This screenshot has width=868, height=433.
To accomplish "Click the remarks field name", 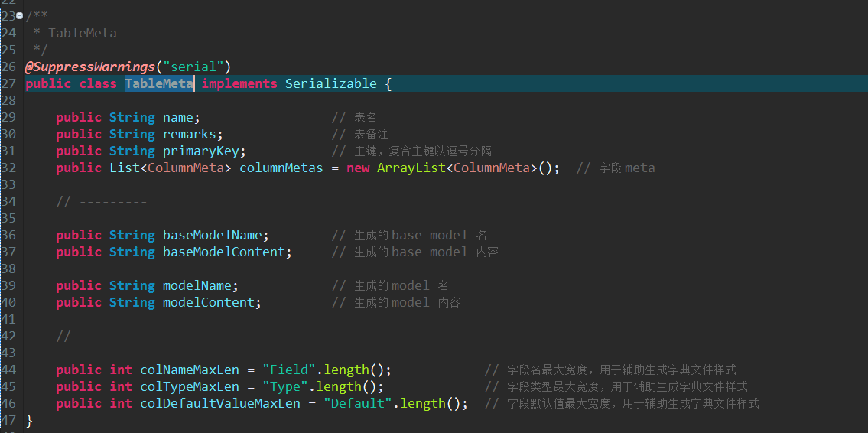I will pyautogui.click(x=189, y=134).
